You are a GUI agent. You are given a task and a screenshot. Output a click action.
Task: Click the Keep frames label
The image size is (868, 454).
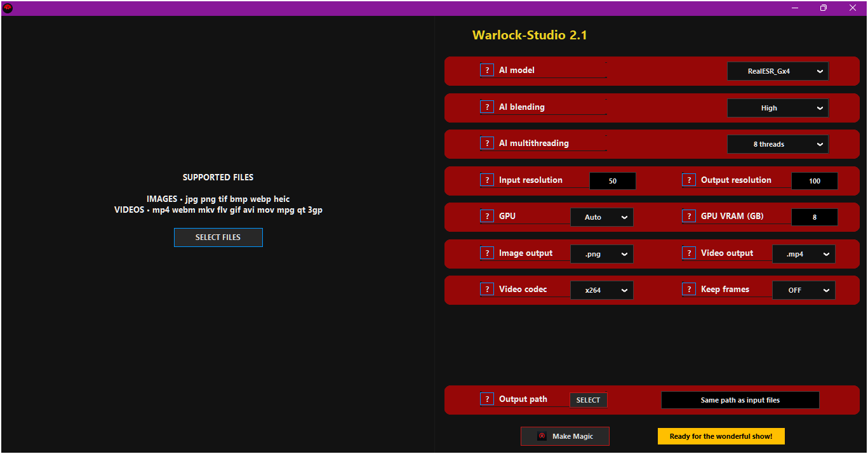[725, 290]
